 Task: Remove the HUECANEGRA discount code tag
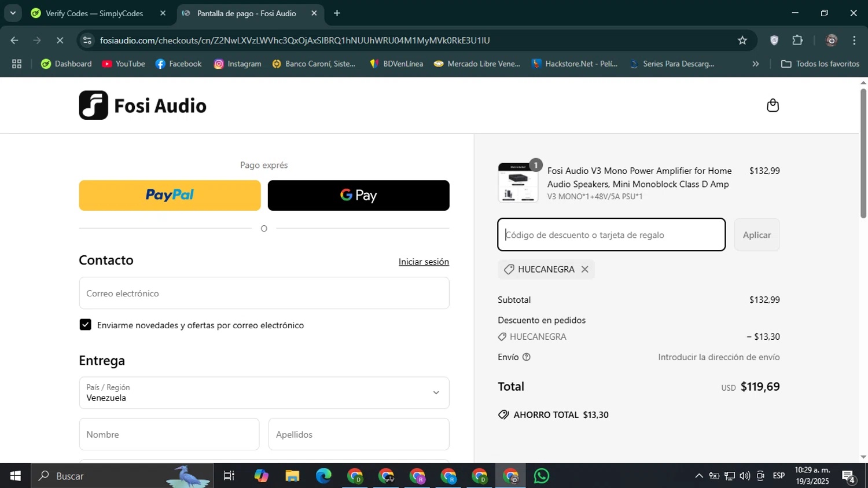[x=584, y=269]
